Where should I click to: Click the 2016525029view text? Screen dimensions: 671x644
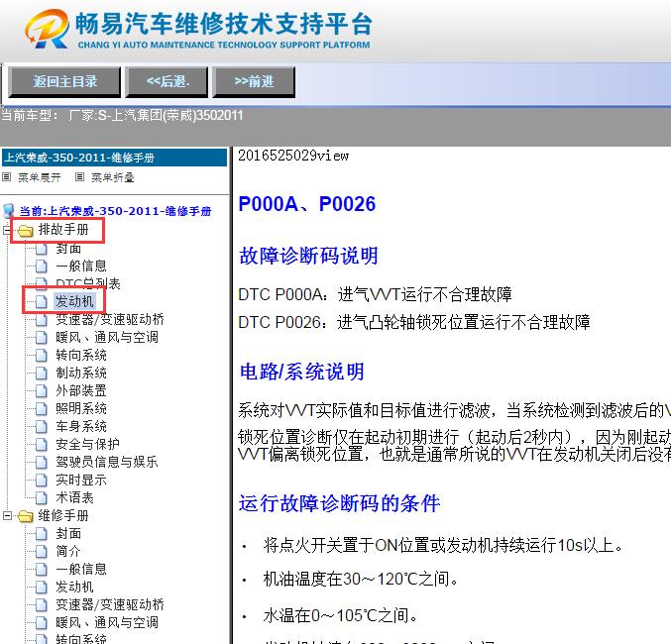tap(293, 156)
